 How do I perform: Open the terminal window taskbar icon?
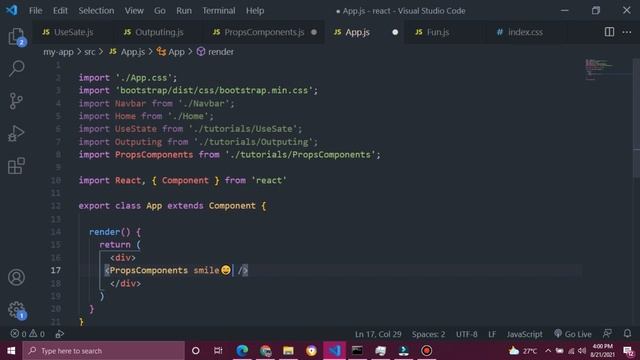(357, 351)
